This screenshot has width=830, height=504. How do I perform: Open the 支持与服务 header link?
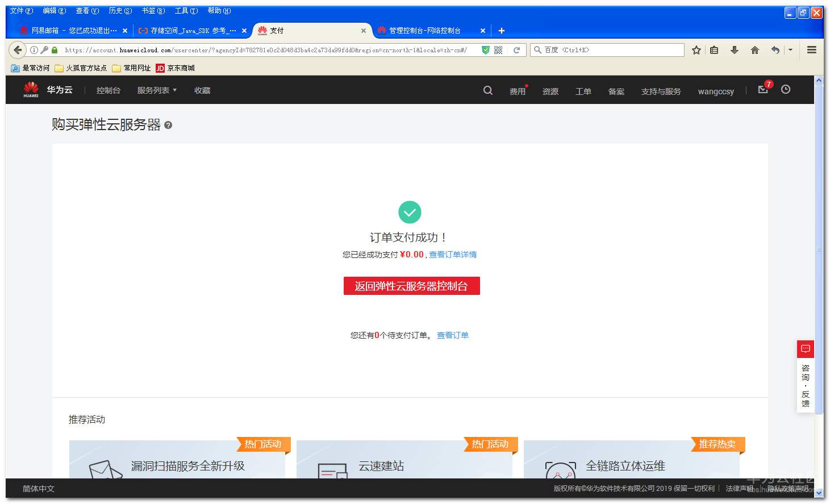(661, 91)
